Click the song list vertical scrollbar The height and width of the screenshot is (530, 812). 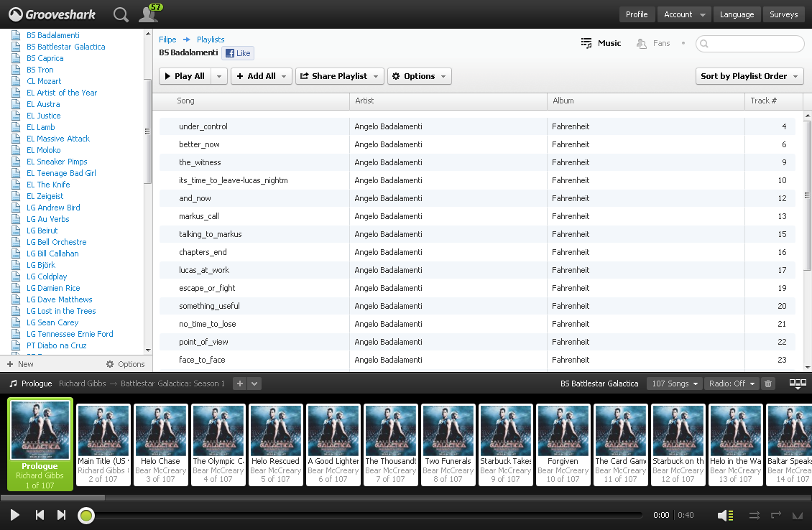click(x=807, y=195)
